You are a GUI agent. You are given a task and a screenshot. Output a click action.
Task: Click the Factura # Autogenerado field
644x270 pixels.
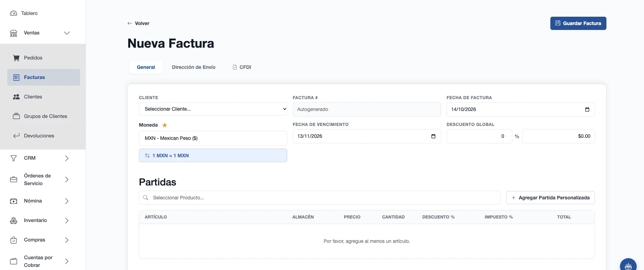(367, 109)
